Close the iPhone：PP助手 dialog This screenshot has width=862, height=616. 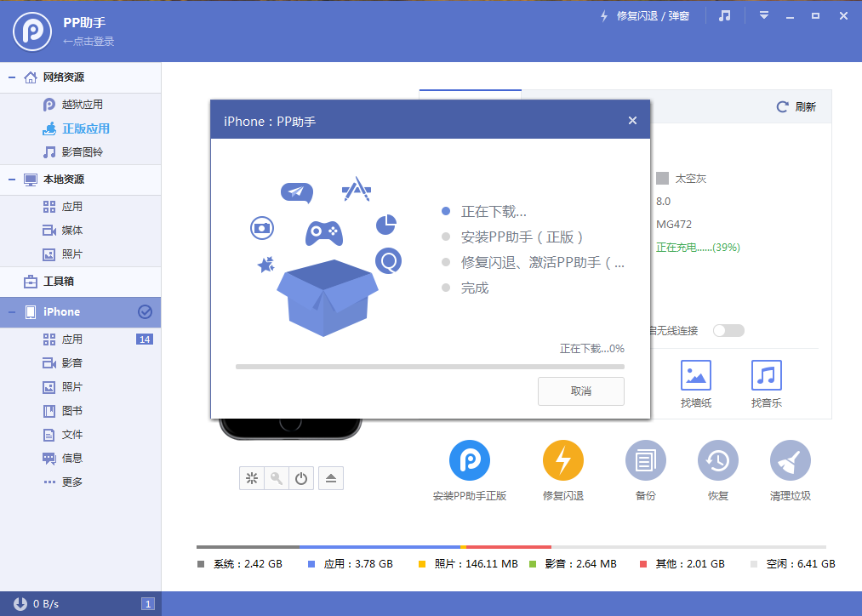633,120
